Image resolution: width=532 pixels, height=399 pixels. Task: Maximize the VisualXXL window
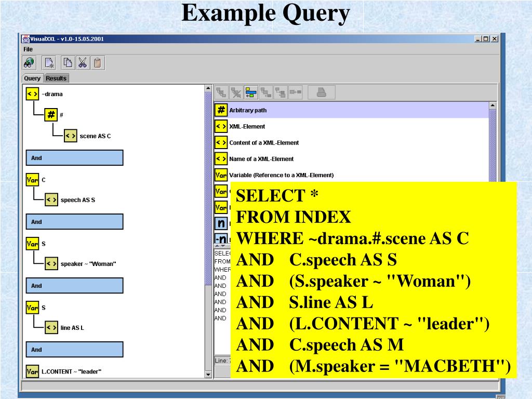click(x=486, y=39)
